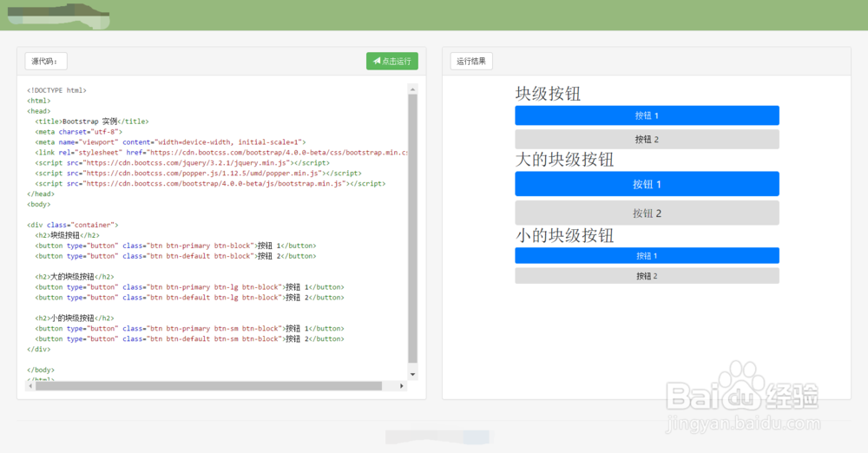
Task: Click the 块级按钮 heading in results
Action: point(548,94)
